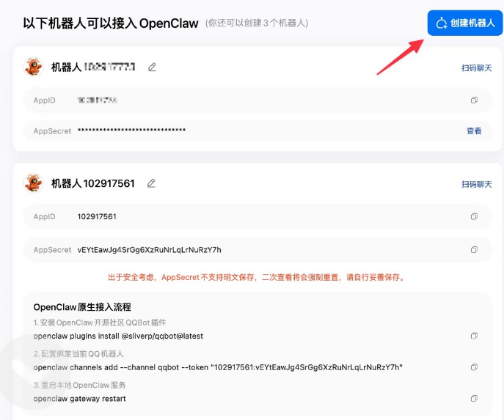Open 扫码聊天 for the first blurred robot
This screenshot has width=504, height=420.
click(x=476, y=68)
